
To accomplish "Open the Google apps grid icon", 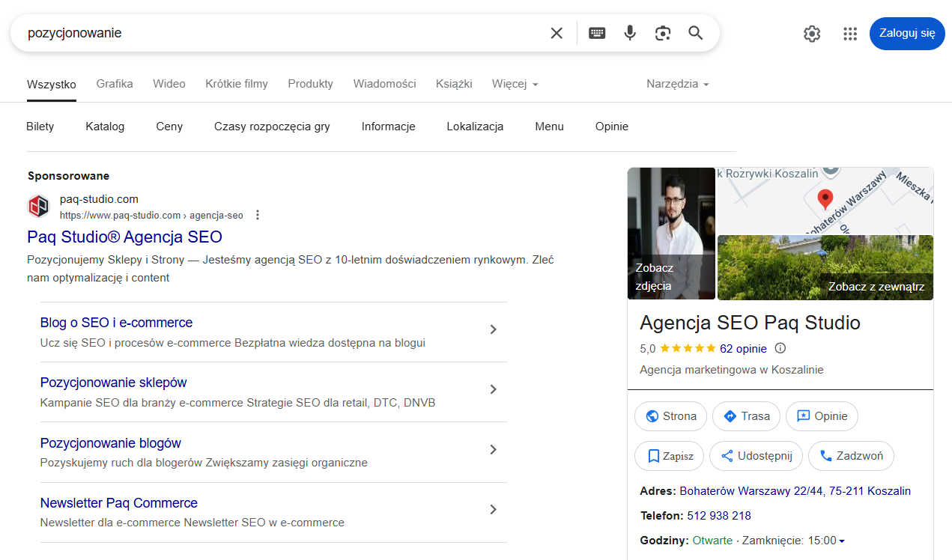I will tap(849, 34).
